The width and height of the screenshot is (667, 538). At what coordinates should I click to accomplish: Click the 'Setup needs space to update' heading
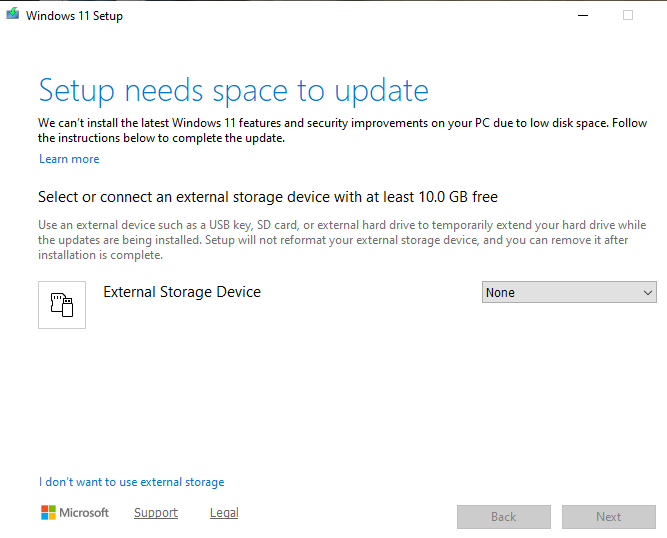pos(234,91)
